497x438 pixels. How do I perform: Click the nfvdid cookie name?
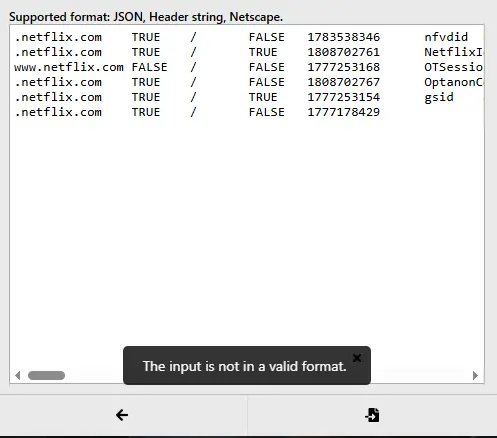[446, 37]
